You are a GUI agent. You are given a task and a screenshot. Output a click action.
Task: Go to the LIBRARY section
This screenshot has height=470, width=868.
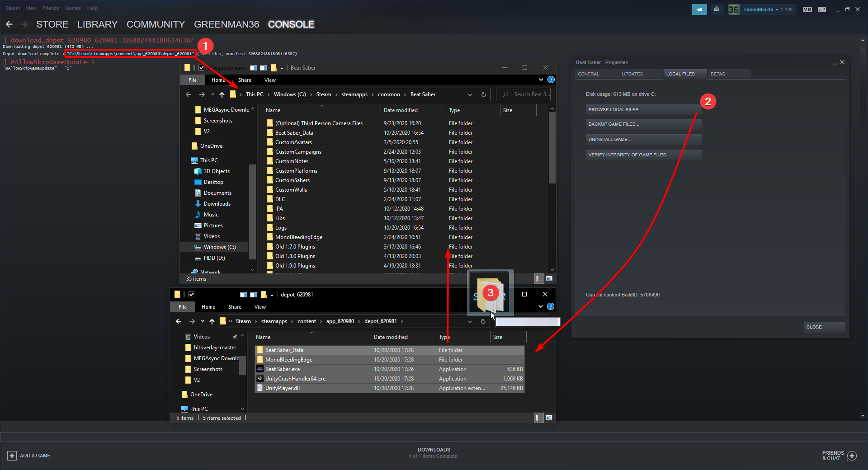pyautogui.click(x=97, y=24)
